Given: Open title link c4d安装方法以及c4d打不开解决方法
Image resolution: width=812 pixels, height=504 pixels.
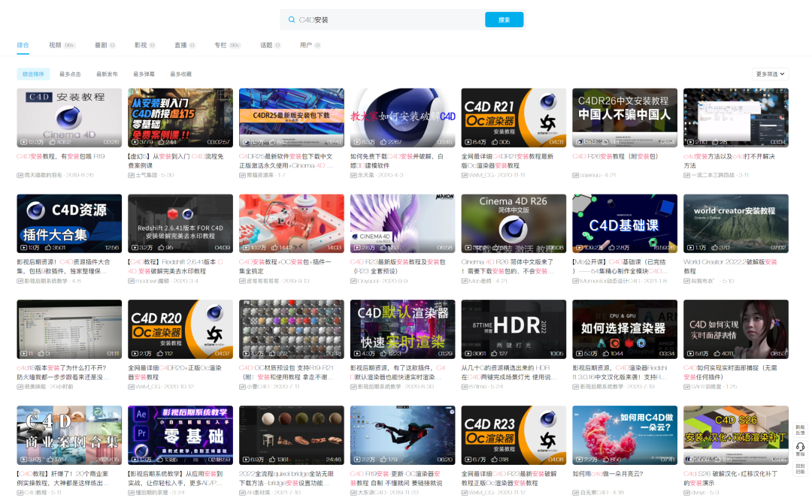Looking at the screenshot, I should (x=729, y=161).
